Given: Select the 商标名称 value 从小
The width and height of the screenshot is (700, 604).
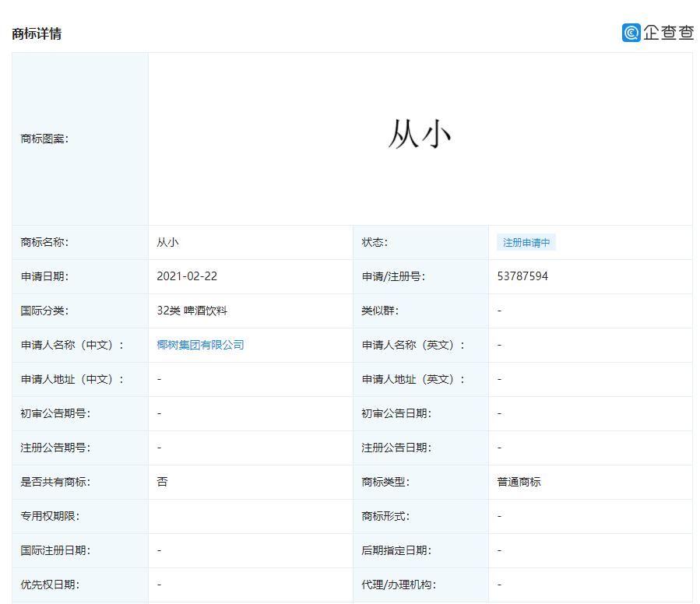Looking at the screenshot, I should 166,242.
